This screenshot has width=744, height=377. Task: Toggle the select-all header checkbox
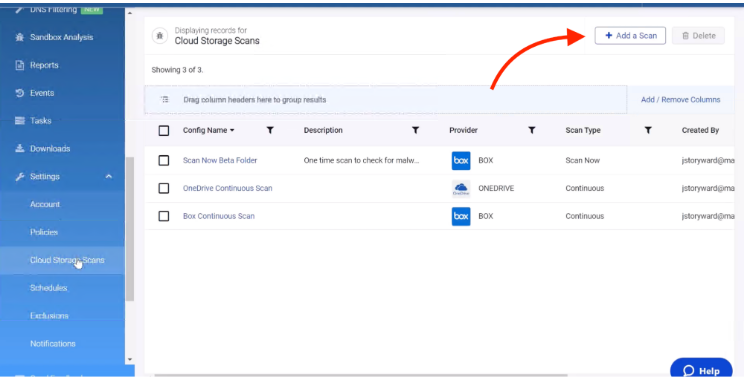click(x=164, y=130)
